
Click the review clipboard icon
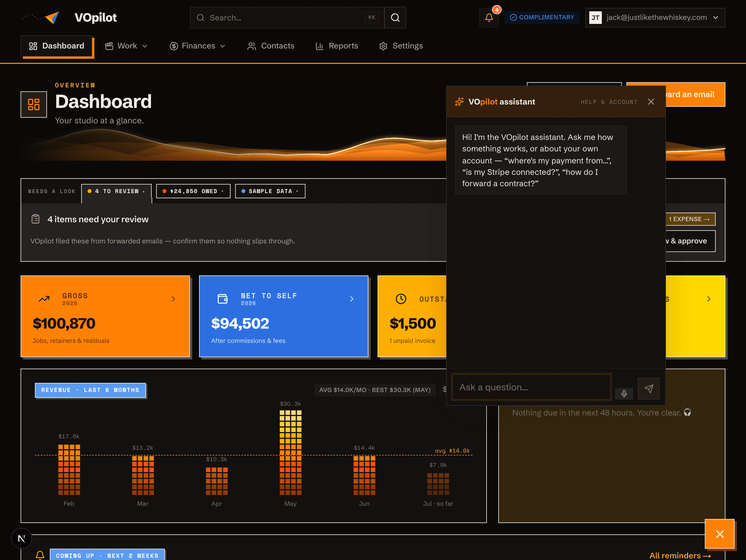coord(35,219)
